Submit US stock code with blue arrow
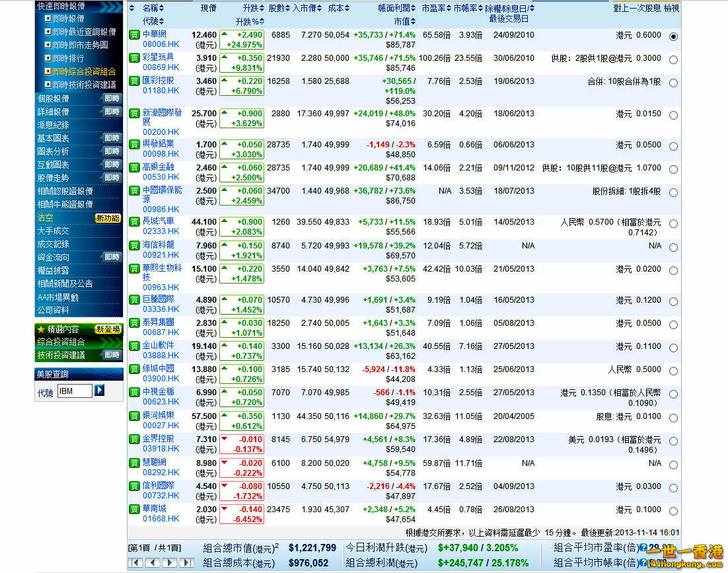Viewport: 728px width, 573px height. (99, 390)
